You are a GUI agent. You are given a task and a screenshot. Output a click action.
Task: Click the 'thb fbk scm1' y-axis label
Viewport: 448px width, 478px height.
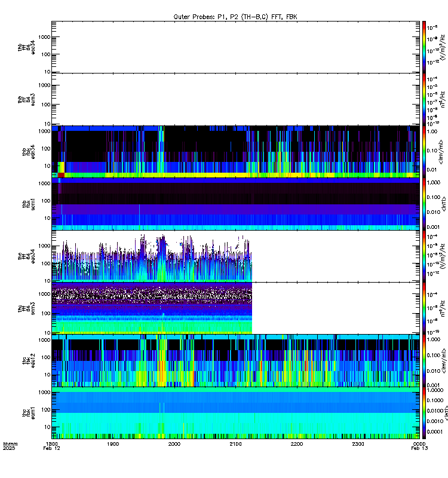tap(29, 204)
